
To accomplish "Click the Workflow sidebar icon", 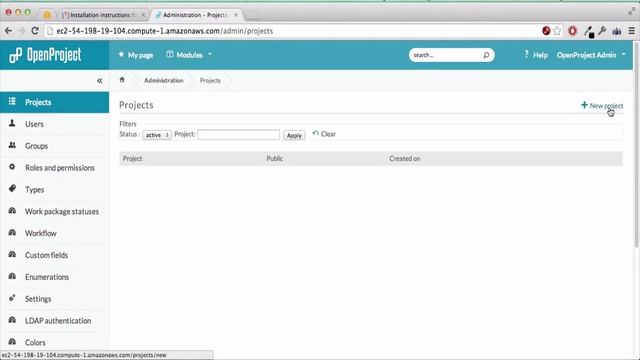I will 12,232.
